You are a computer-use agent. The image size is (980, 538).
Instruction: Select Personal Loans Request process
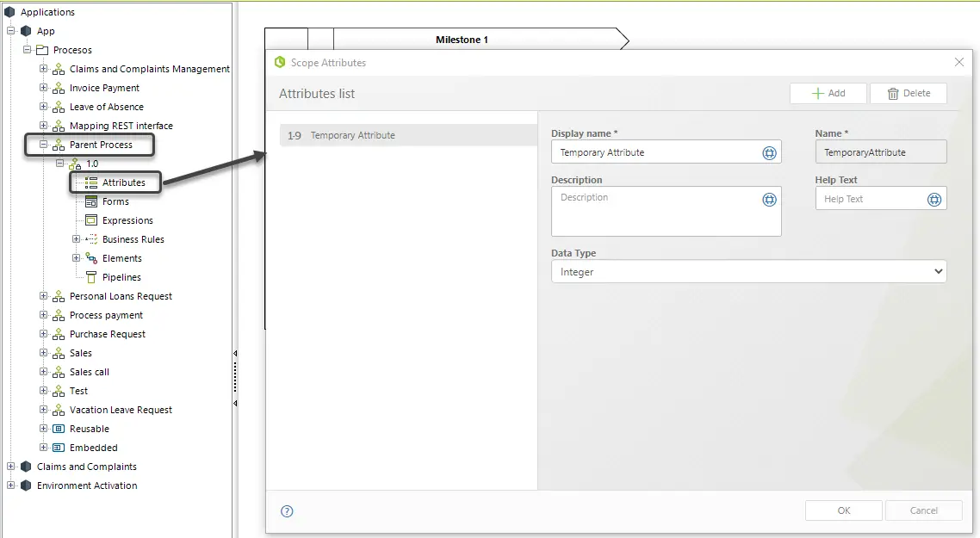[x=121, y=296]
